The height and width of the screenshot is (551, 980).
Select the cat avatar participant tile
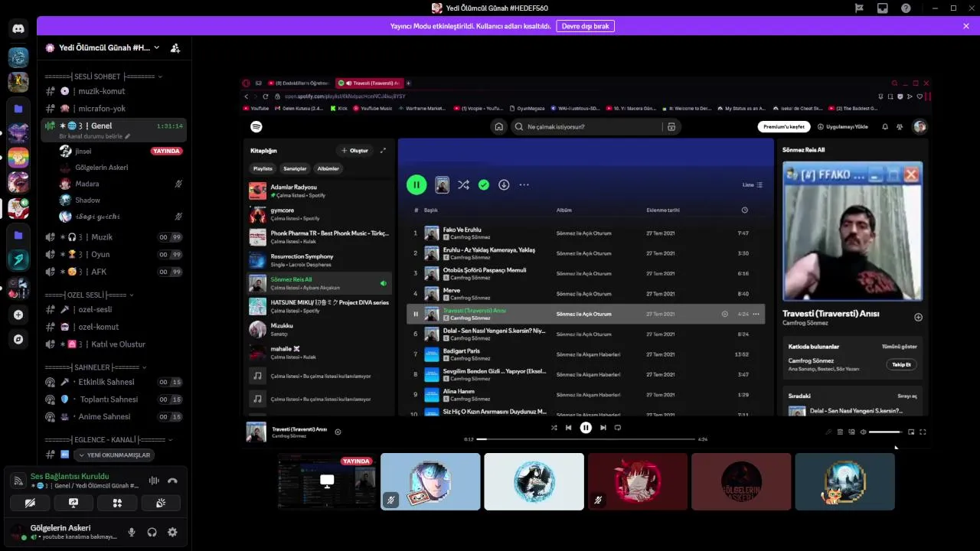pyautogui.click(x=844, y=481)
